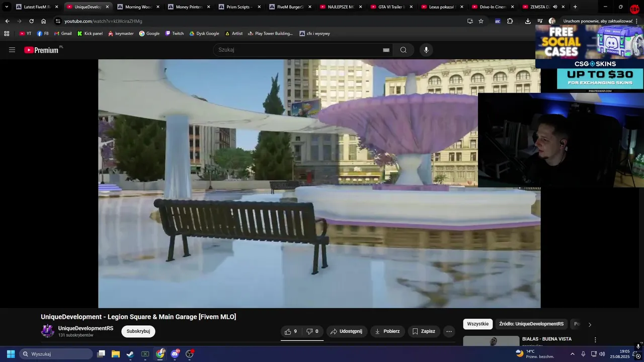Switch to Money Printer tab
The image size is (644, 362).
tap(189, 7)
